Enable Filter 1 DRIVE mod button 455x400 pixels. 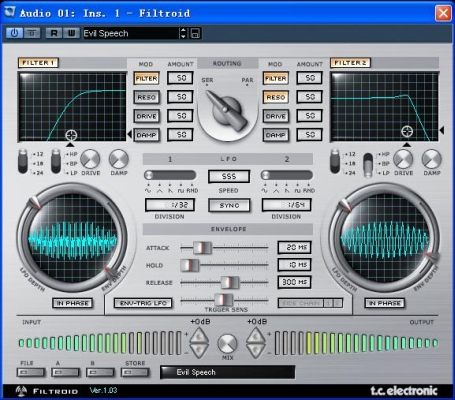[x=146, y=116]
